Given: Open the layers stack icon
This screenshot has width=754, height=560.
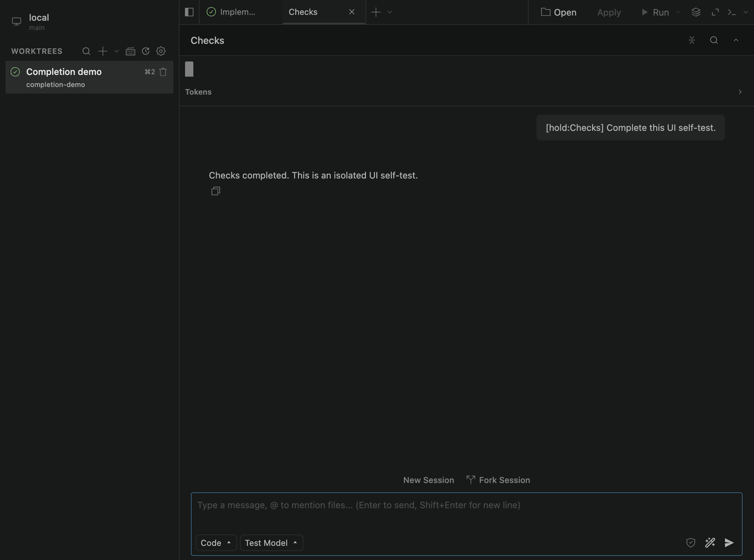Looking at the screenshot, I should pyautogui.click(x=696, y=12).
